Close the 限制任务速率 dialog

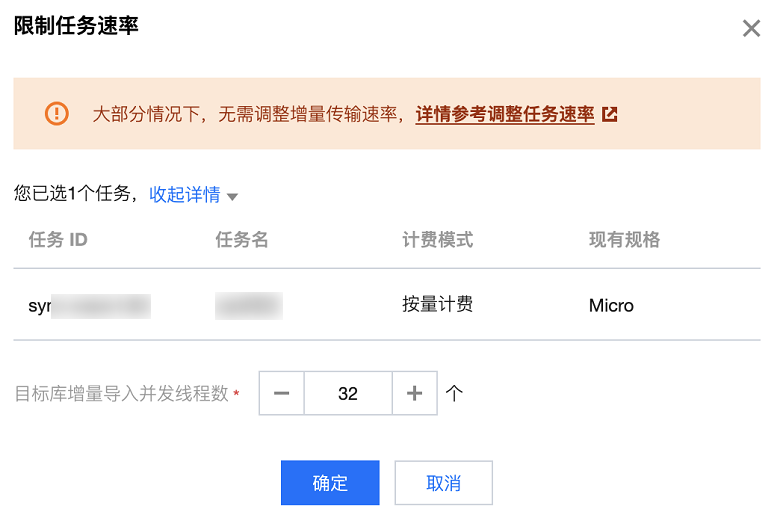coord(751,28)
